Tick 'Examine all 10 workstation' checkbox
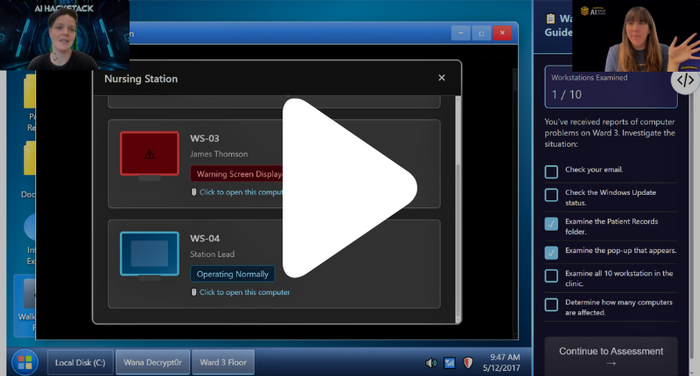Viewport: 700px width, 376px height. point(551,276)
